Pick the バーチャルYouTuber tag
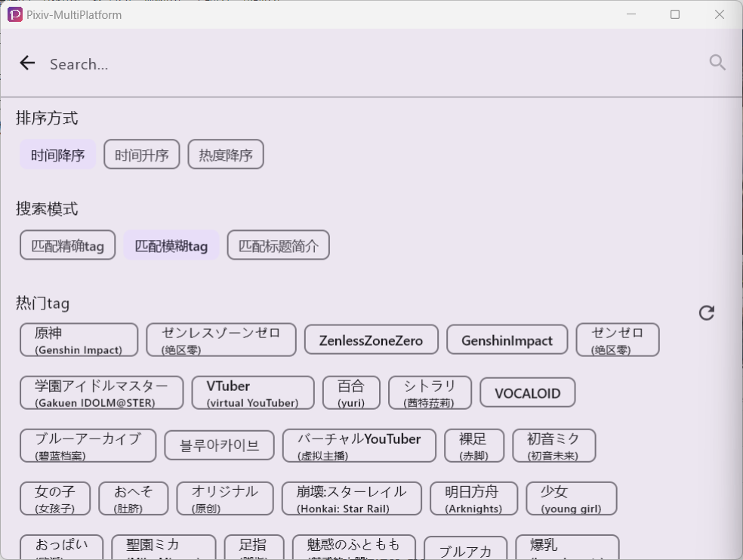The image size is (743, 560). click(359, 446)
